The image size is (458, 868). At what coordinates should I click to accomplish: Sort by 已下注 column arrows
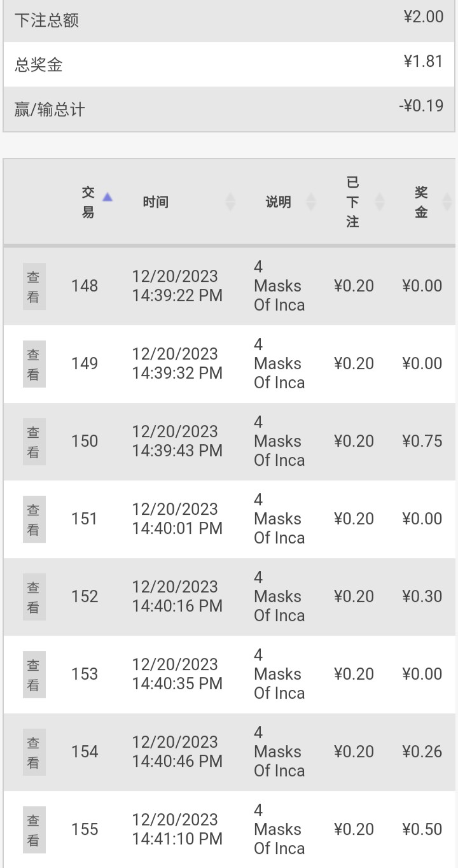pyautogui.click(x=380, y=202)
